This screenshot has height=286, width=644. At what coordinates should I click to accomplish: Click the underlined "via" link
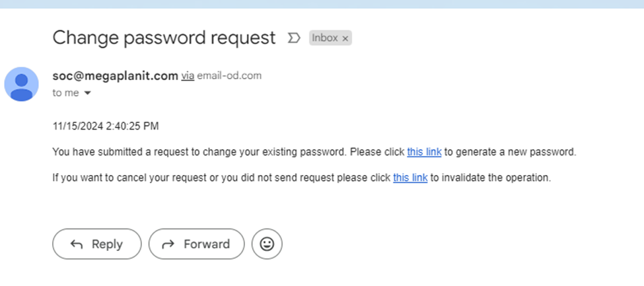[188, 76]
